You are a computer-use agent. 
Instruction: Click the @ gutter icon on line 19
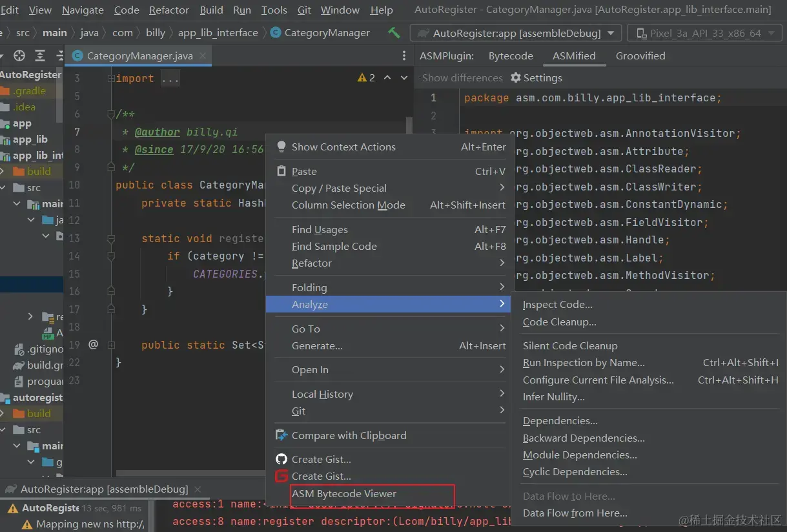click(93, 345)
